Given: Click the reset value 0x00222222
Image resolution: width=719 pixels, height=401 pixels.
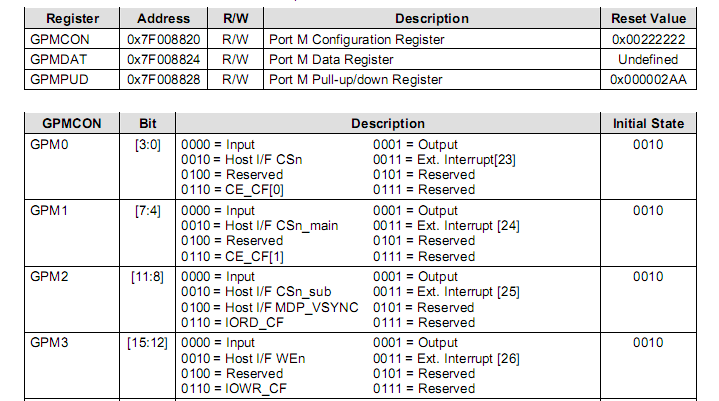Looking at the screenshot, I should tap(648, 40).
